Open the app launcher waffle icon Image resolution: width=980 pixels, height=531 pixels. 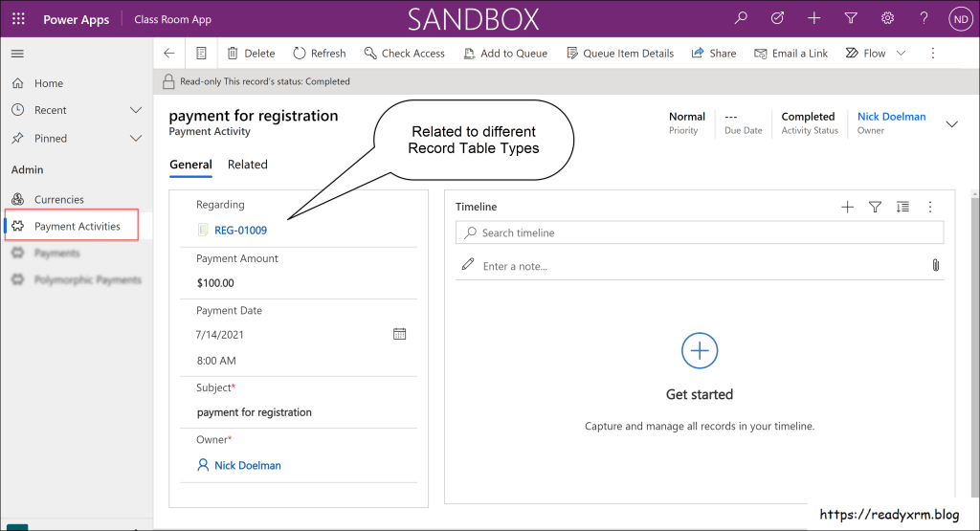click(x=18, y=19)
